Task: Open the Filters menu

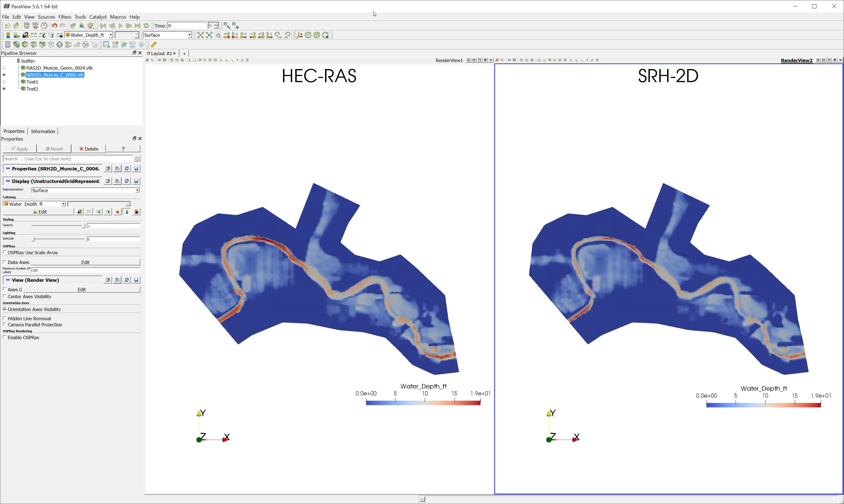Action: pyautogui.click(x=65, y=17)
